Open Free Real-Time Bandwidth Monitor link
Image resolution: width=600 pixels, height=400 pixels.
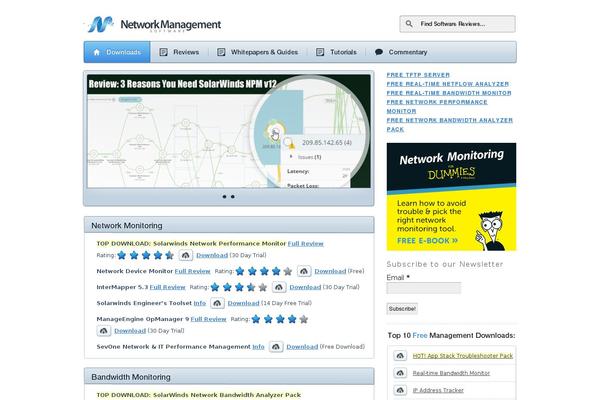point(449,93)
